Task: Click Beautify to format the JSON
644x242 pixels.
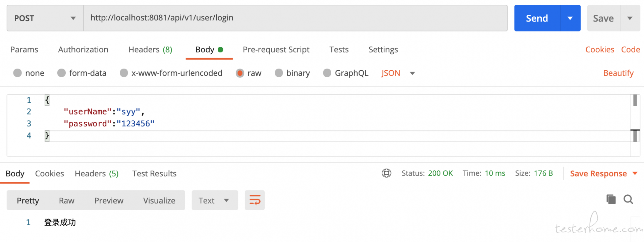Action: (x=618, y=73)
